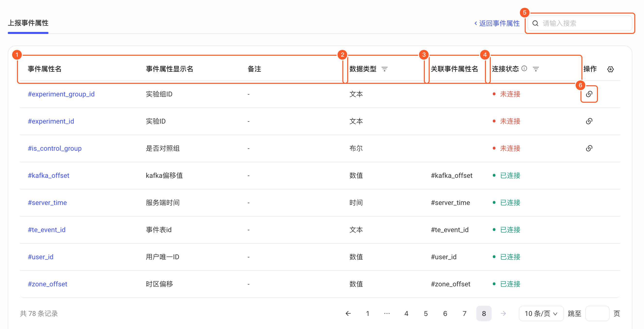Open #experiment_id property link

tap(51, 121)
